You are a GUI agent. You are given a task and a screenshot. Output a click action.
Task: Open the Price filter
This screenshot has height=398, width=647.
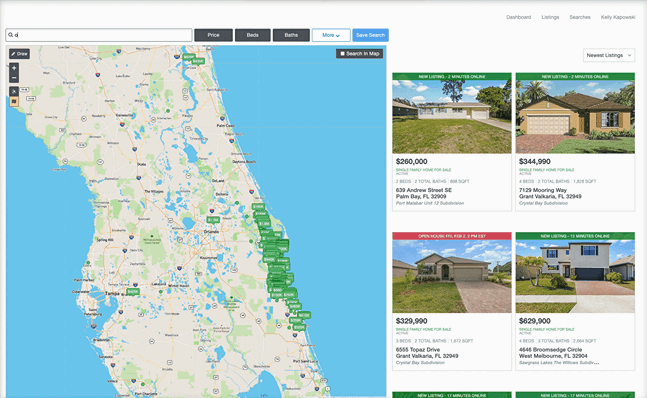(x=213, y=35)
